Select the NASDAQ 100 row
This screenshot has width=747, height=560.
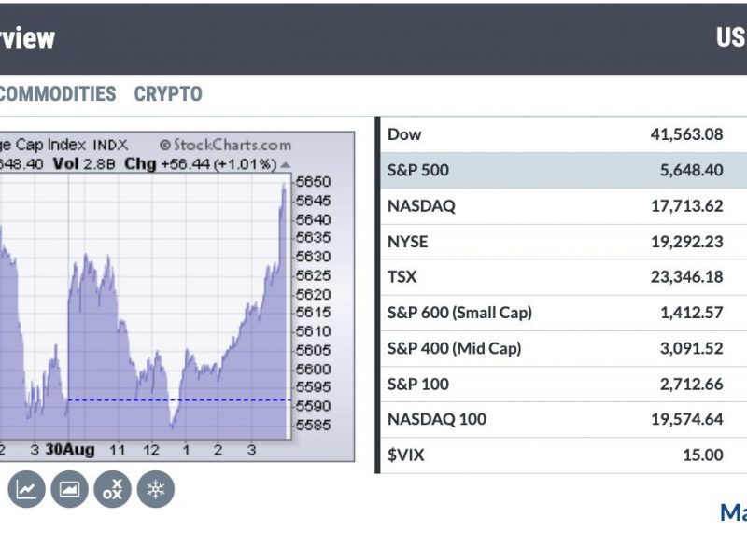564,419
